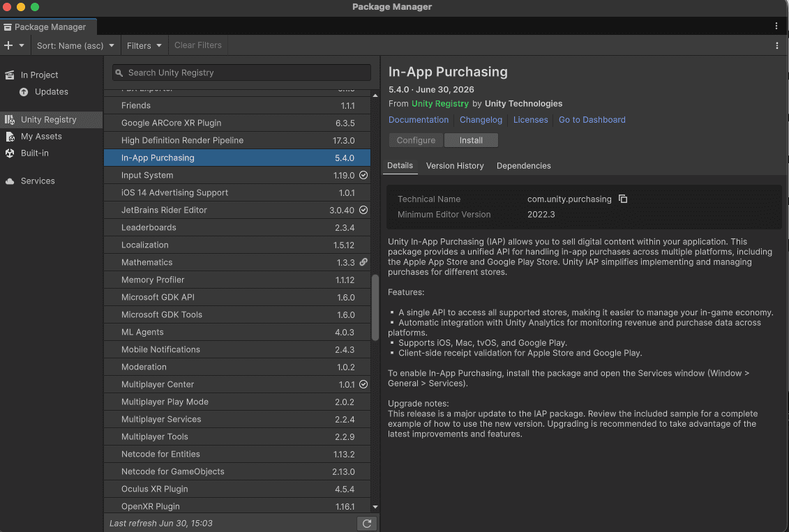Select the Netcode for Entities row
Viewport: 789px width, 532px height.
237,454
